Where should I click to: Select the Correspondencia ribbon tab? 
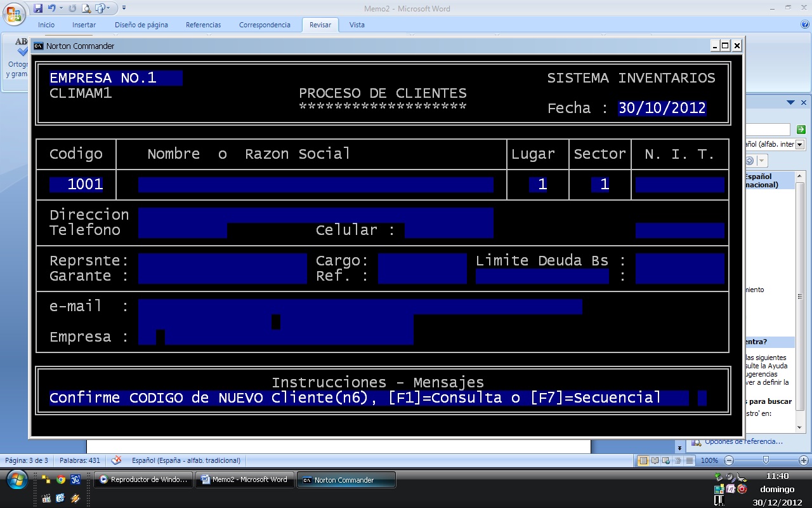click(265, 25)
